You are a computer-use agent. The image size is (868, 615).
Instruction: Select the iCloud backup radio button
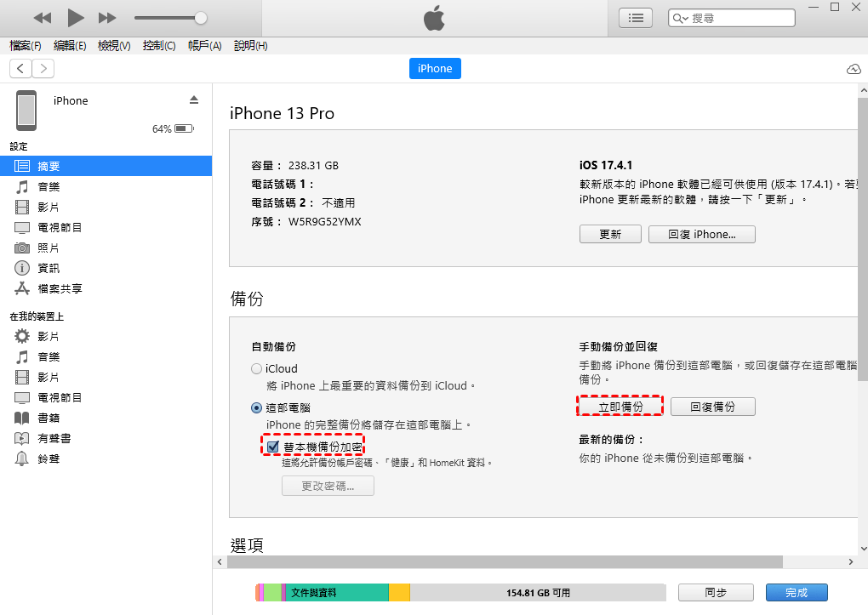point(256,369)
